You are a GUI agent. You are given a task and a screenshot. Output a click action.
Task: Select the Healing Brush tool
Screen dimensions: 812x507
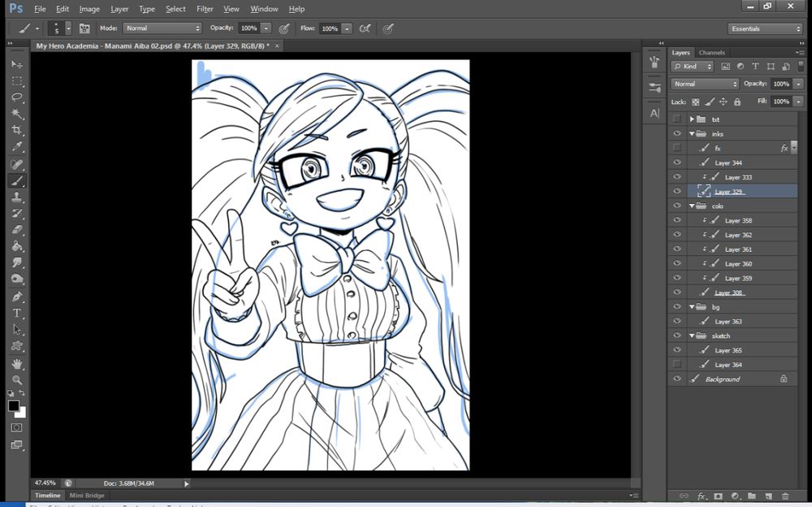(x=16, y=164)
